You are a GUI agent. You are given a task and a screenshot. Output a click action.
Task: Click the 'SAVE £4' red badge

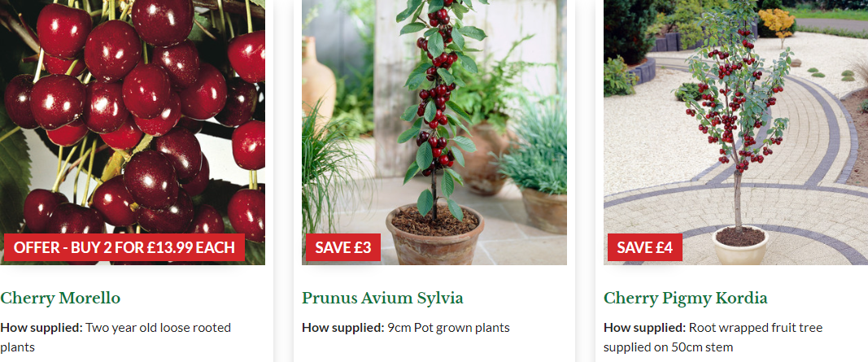pos(645,247)
